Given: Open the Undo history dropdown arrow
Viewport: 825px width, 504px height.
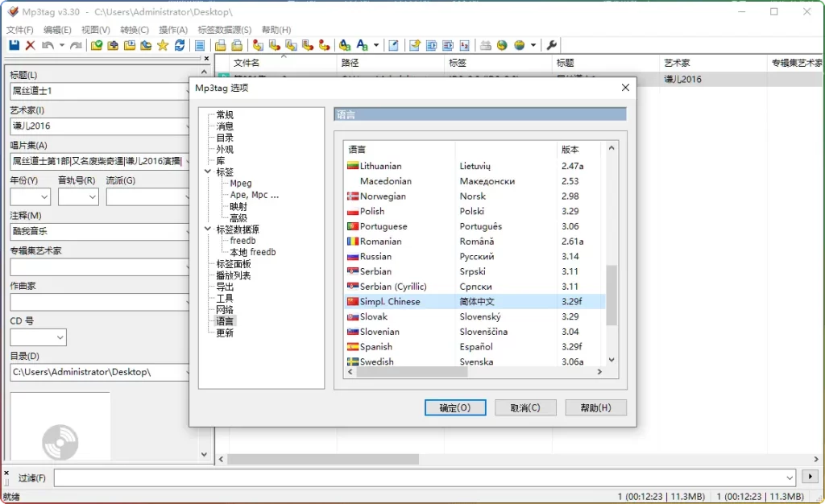Looking at the screenshot, I should coord(61,45).
